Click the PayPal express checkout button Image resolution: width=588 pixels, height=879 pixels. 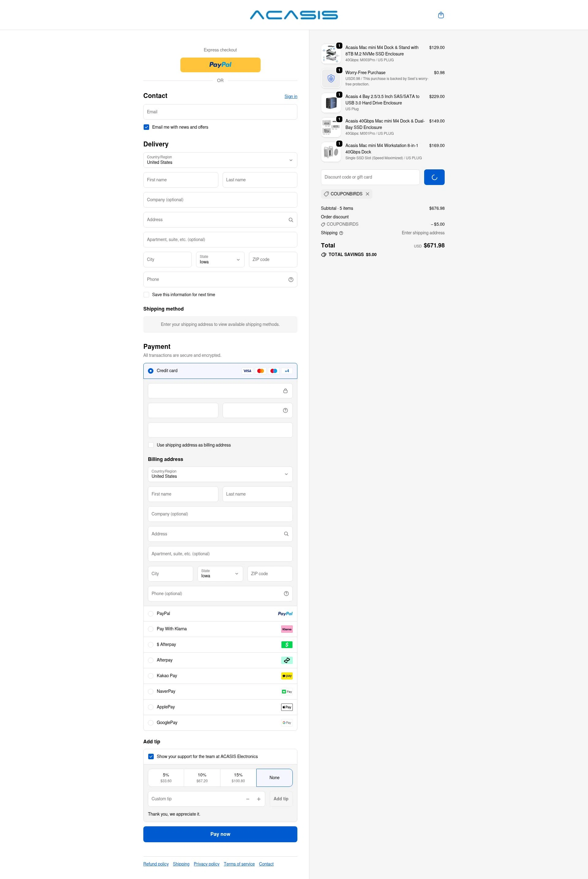coord(220,65)
